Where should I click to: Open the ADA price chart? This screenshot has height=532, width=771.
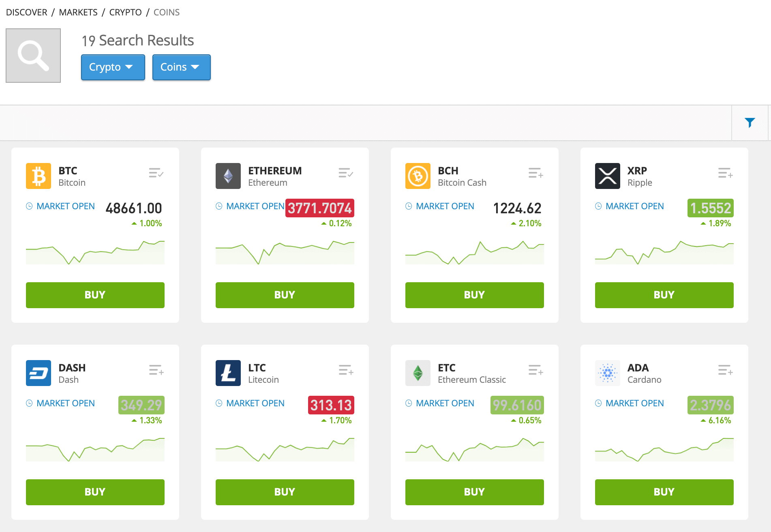[664, 449]
